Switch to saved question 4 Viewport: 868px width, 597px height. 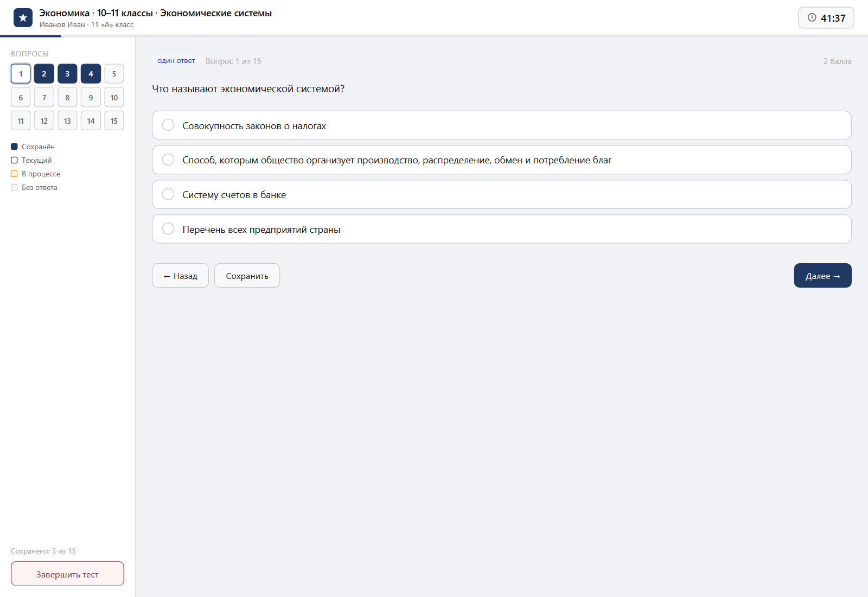(91, 74)
